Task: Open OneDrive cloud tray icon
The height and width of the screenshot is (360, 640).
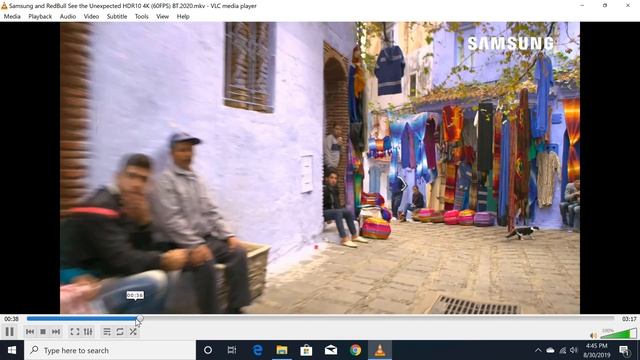Action: (x=550, y=350)
